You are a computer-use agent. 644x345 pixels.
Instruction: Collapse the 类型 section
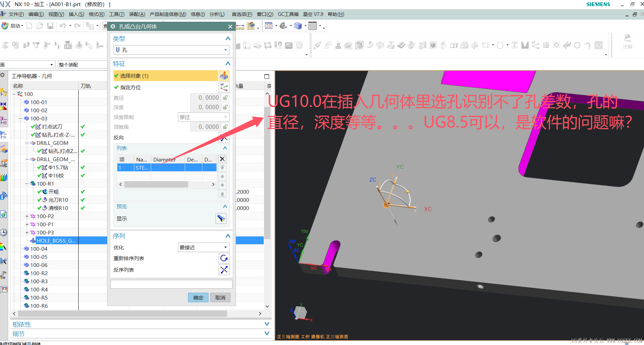(x=228, y=39)
